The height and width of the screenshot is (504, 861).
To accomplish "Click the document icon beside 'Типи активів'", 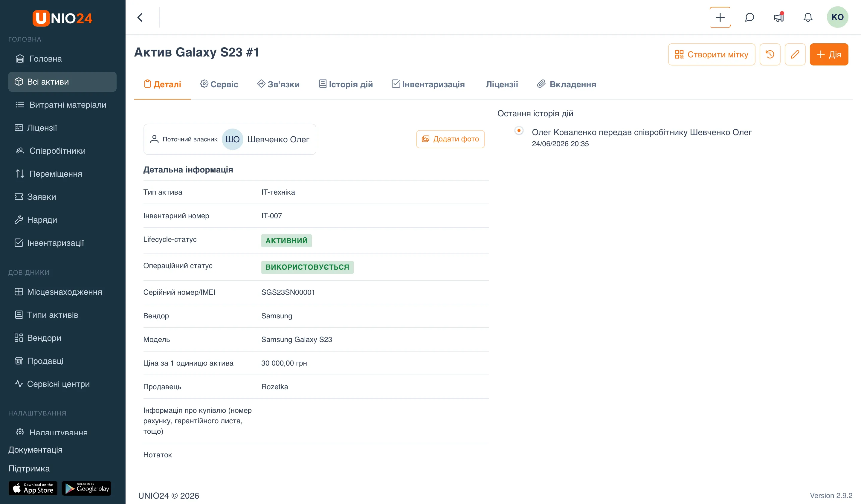I will tap(19, 315).
